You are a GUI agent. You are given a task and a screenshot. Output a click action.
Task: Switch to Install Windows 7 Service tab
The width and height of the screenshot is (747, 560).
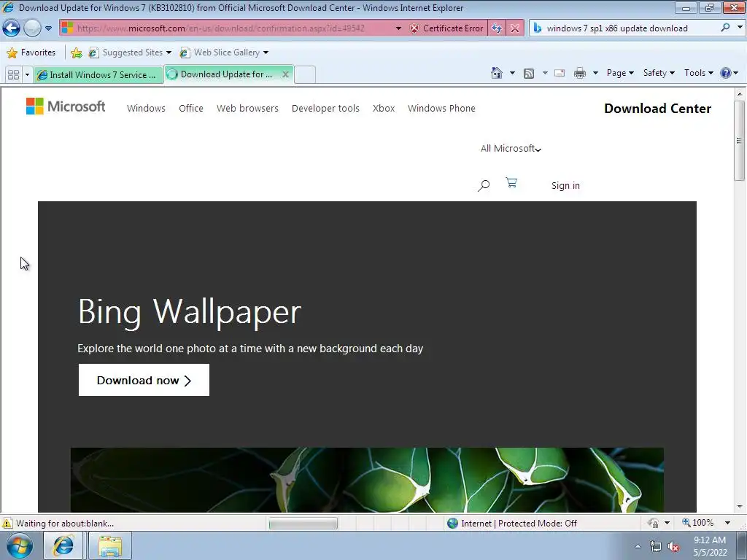(x=98, y=75)
